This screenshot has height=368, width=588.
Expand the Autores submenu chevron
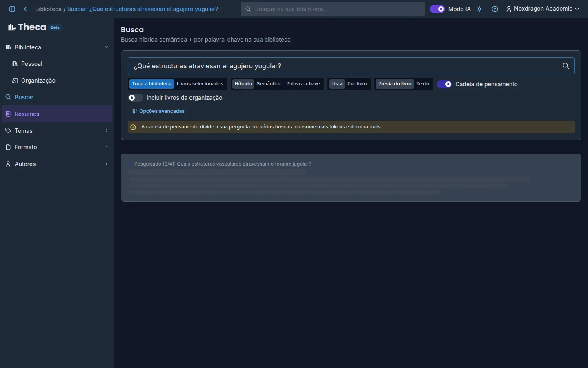tap(107, 164)
